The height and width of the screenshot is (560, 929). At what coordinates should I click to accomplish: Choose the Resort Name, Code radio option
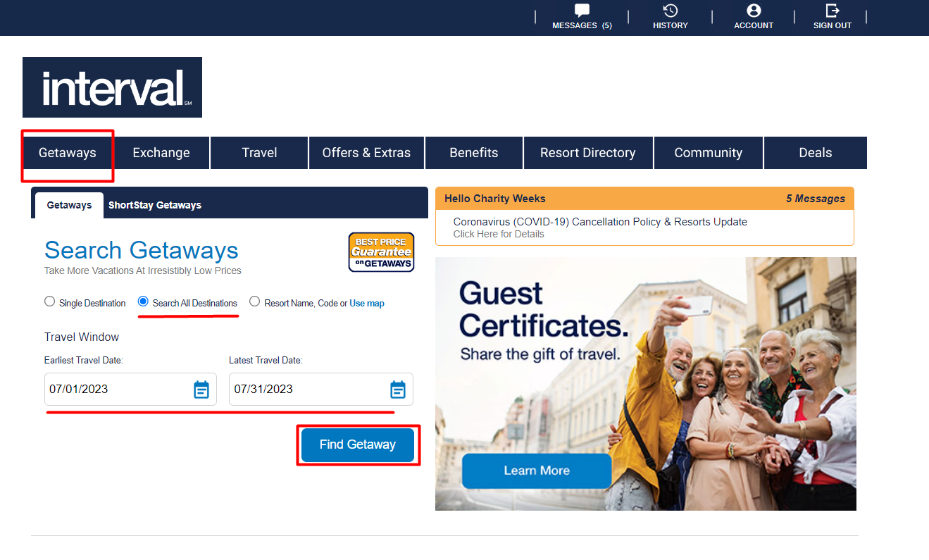coord(254,301)
